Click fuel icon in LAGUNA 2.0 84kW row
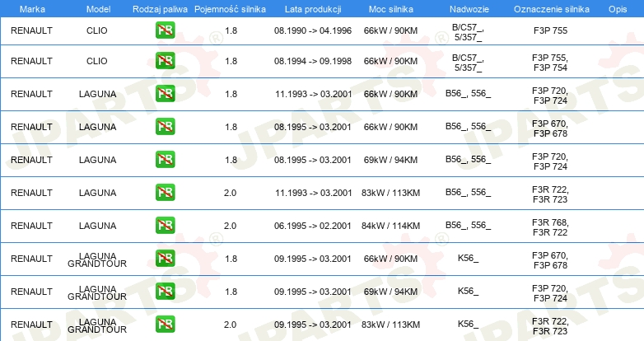This screenshot has height=341, width=644. [165, 225]
